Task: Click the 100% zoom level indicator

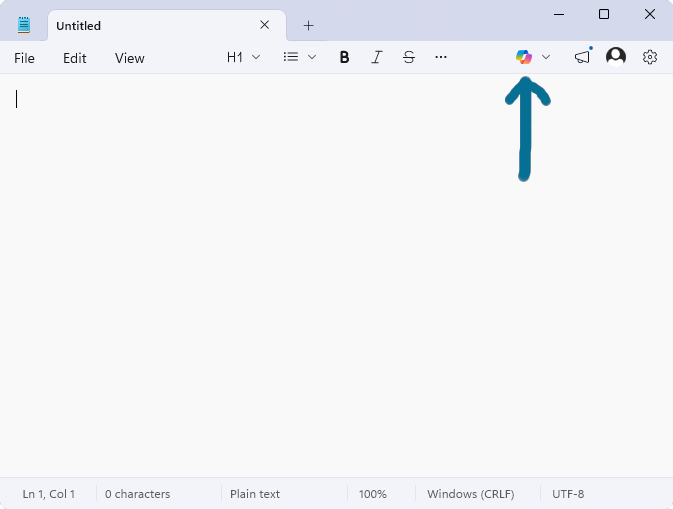Action: [373, 494]
